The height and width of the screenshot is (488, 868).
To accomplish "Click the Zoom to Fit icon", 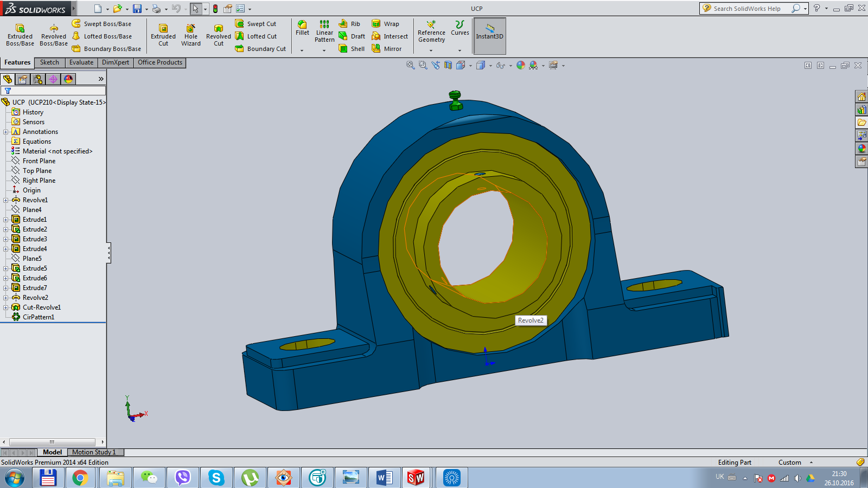I will pos(411,65).
